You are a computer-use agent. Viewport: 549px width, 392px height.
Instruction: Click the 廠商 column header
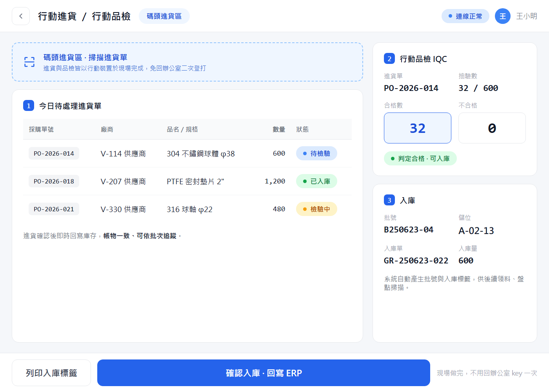107,129
